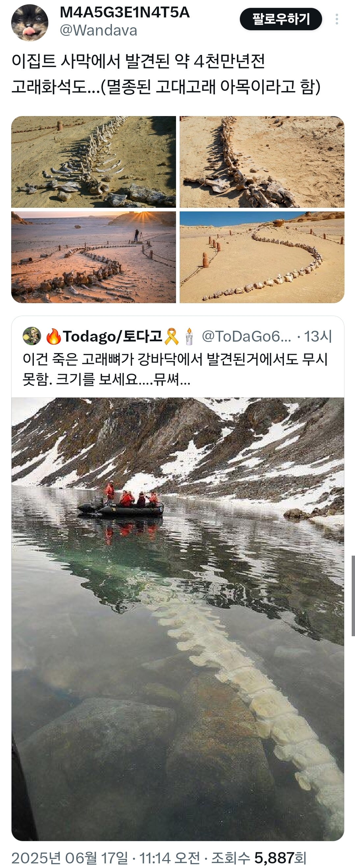Open the underwater whale bones photo

click(178, 619)
